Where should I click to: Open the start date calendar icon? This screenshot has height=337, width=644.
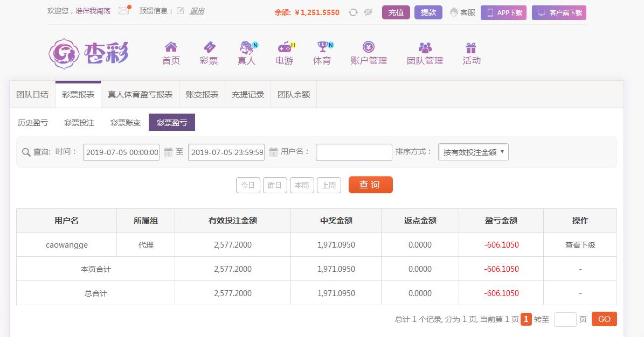[x=168, y=152]
